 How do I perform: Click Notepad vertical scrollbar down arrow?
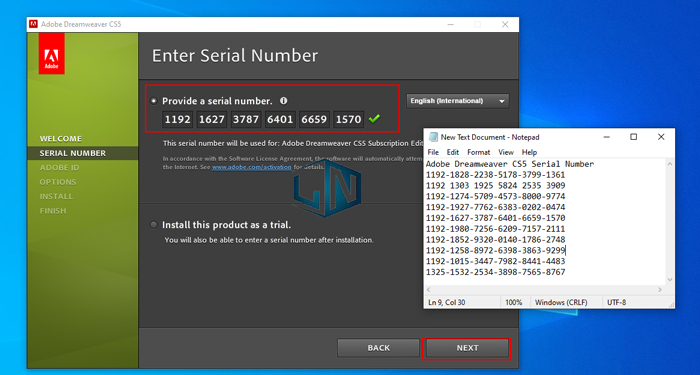pos(670,280)
